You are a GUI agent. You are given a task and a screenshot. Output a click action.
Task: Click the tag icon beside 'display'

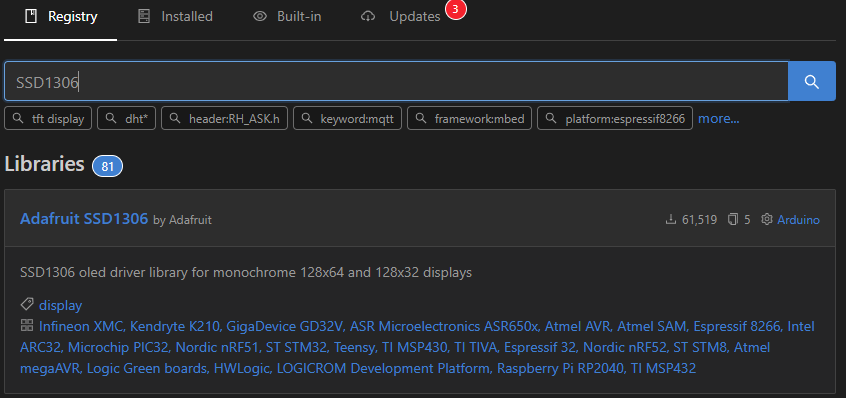(x=27, y=305)
